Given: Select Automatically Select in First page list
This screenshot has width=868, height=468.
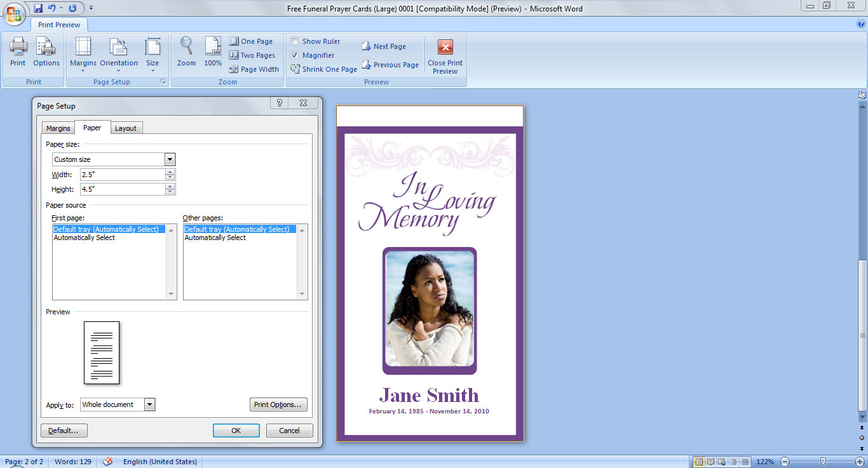Looking at the screenshot, I should [x=85, y=237].
